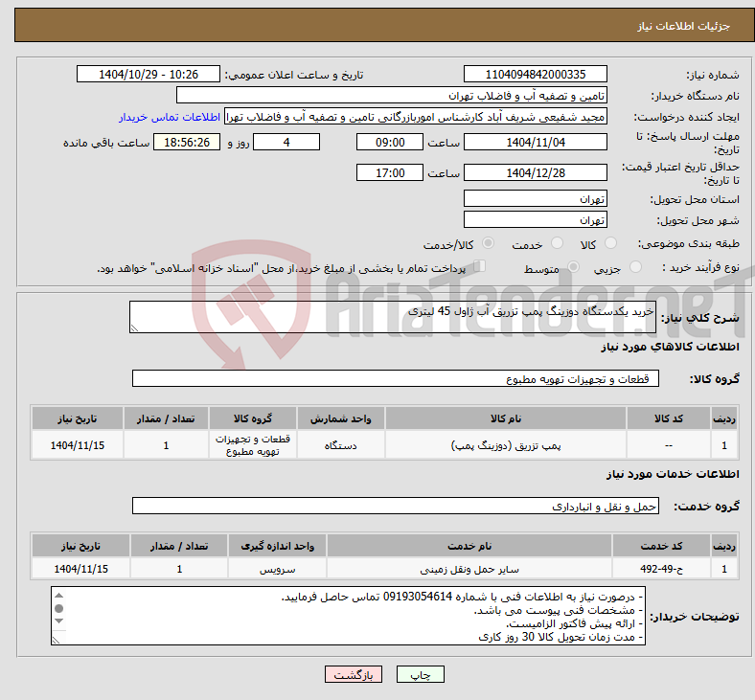The image size is (755, 700).
Task: Click the service group field حمل و نقل و انبارداری
Action: click(x=396, y=506)
